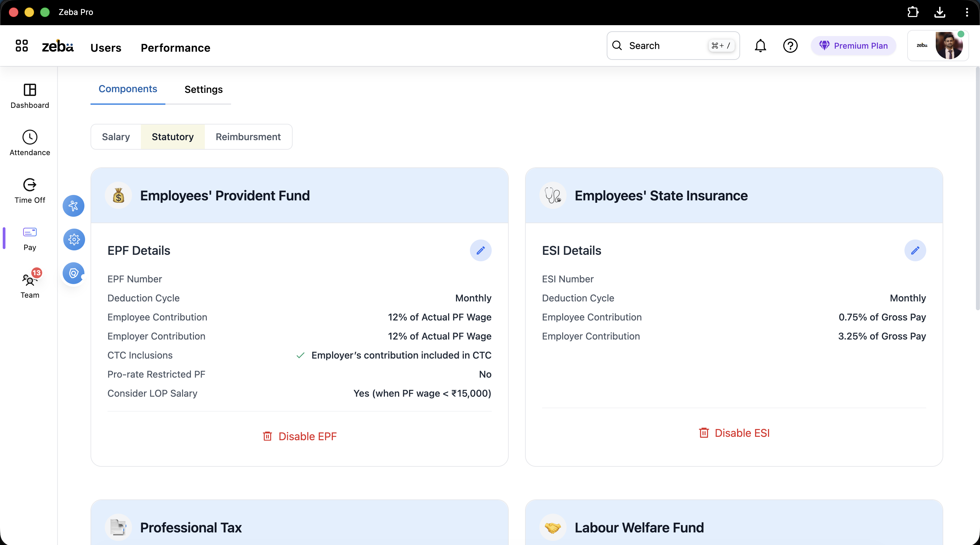The height and width of the screenshot is (545, 980).
Task: Open Time Off in sidebar
Action: [x=30, y=191]
